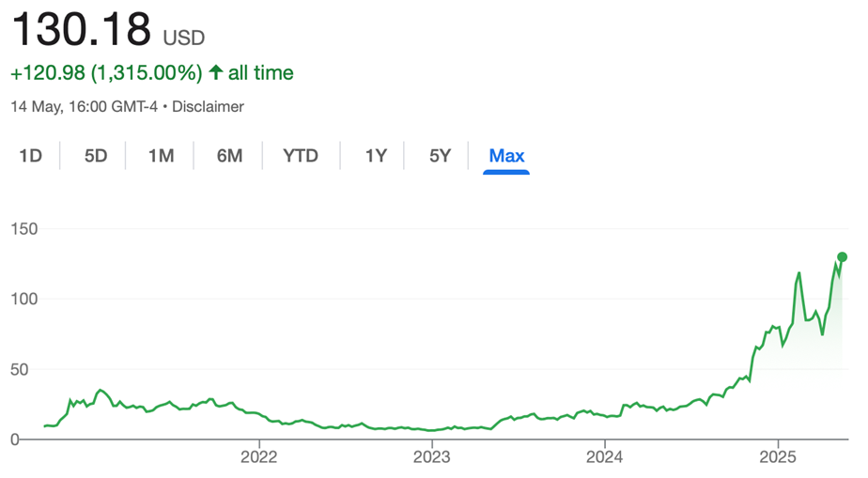The height and width of the screenshot is (478, 868).
Task: Switch chart to 5Y range
Action: tap(440, 156)
